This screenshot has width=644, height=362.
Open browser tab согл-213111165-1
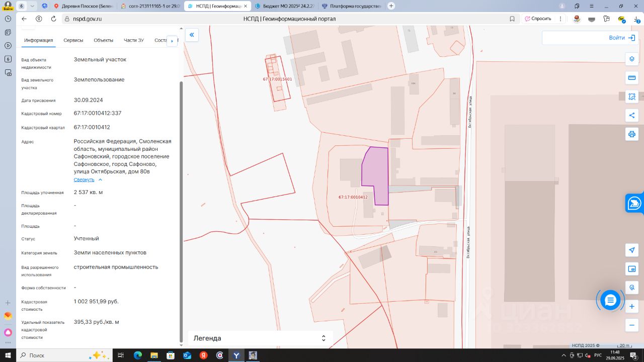coord(150,6)
